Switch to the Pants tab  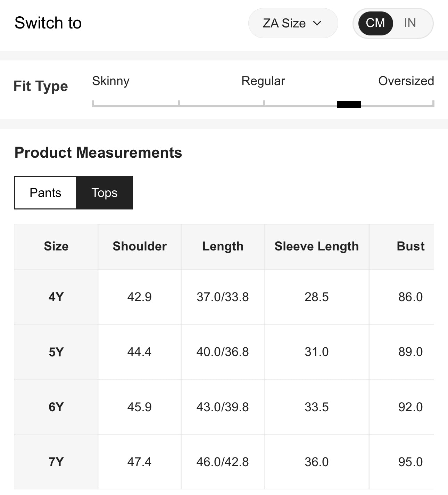tap(45, 193)
